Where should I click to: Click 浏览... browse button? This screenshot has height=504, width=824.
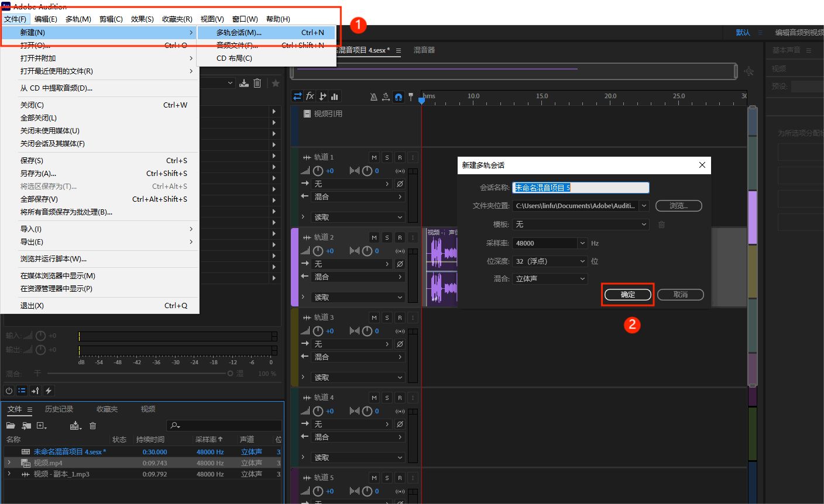click(x=678, y=206)
